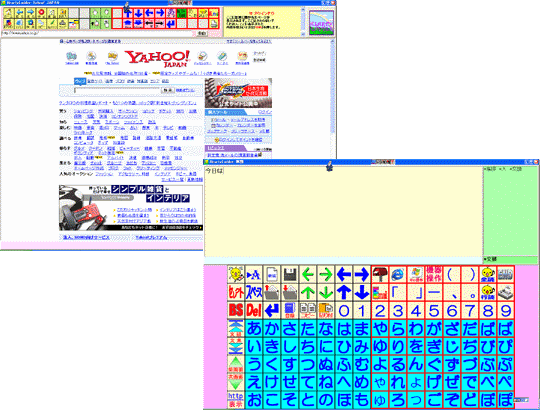
Task: Click the 貼り付け paste icon
Action: [326, 310]
